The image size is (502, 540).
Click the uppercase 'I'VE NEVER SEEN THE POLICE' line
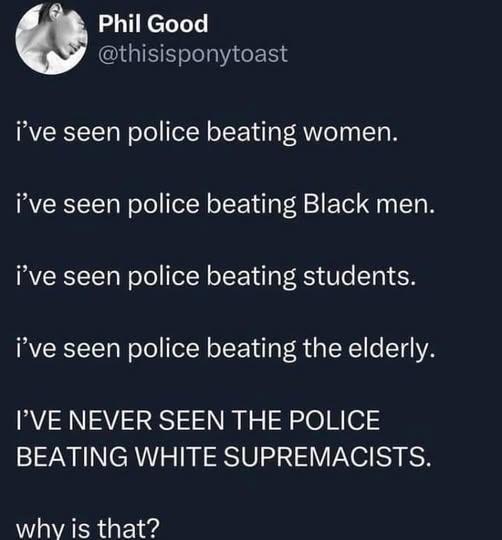[x=198, y=420]
